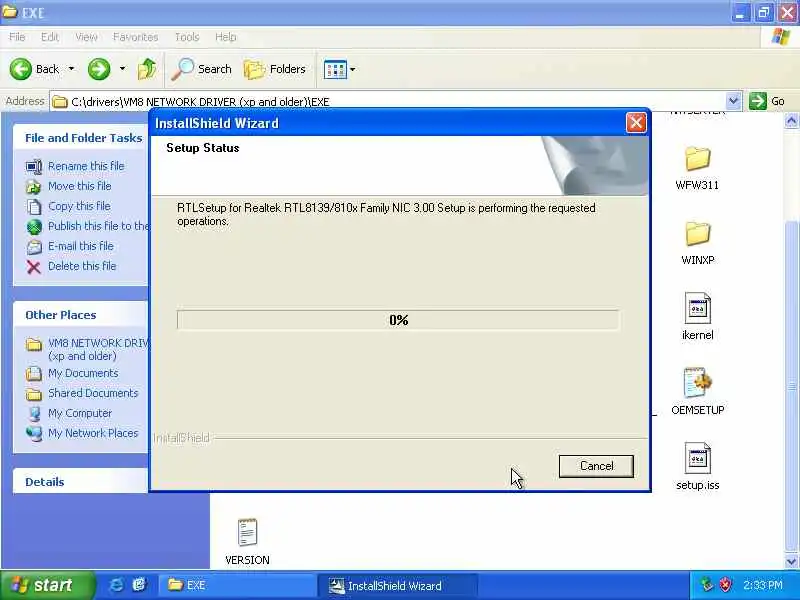
Task: Open VM8 NETWORK DRIVER folder link
Action: pyautogui.click(x=98, y=349)
